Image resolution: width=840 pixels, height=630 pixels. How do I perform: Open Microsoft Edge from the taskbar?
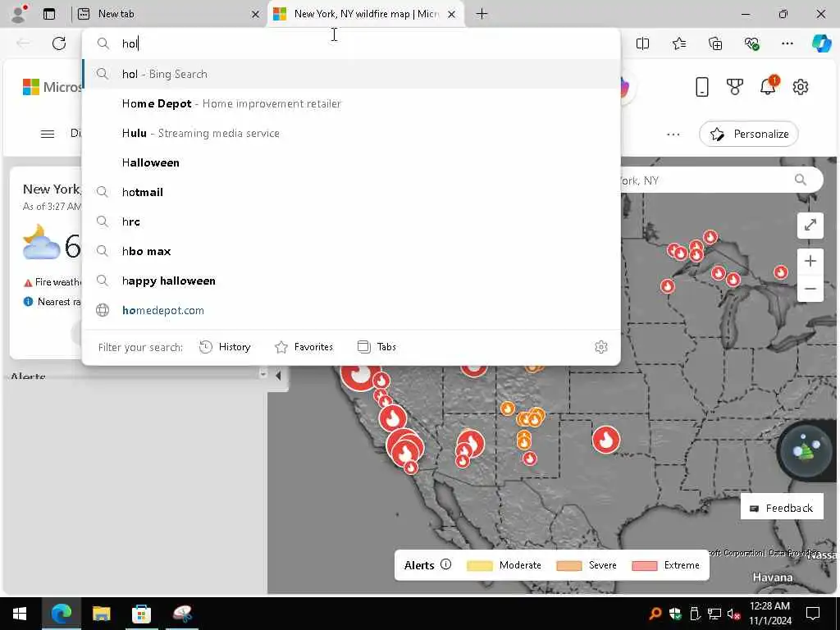61,614
